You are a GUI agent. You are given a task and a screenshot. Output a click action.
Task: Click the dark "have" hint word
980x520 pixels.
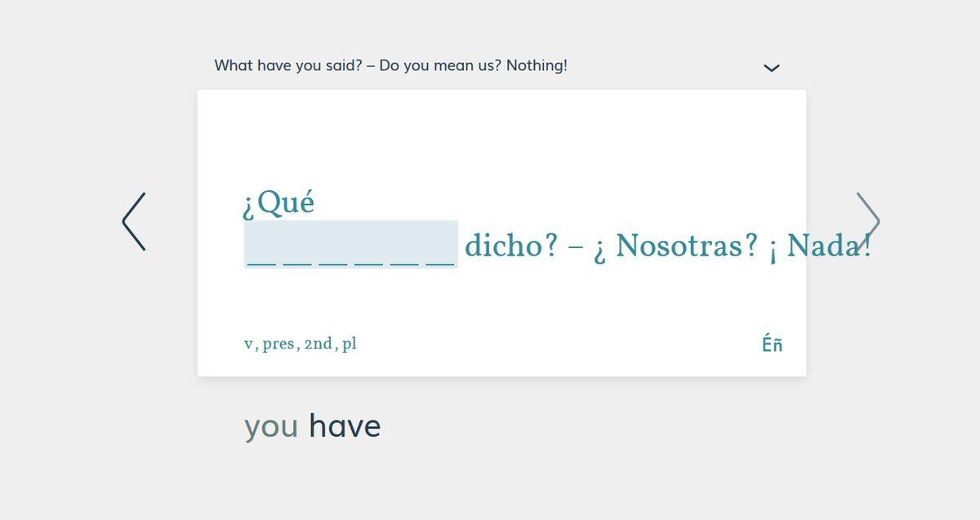coord(345,426)
